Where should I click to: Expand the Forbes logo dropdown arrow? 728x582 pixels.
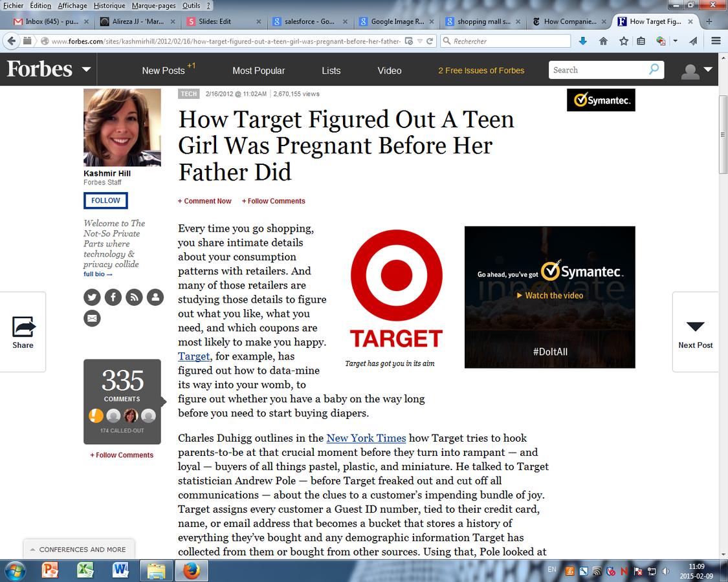coord(86,70)
